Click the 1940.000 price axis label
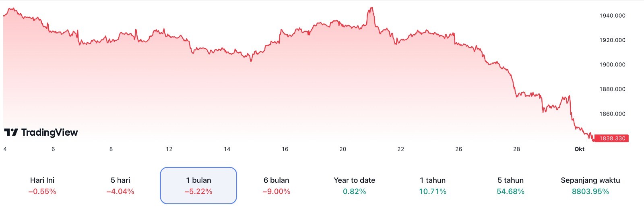This screenshot has height=211, width=644. click(x=612, y=16)
